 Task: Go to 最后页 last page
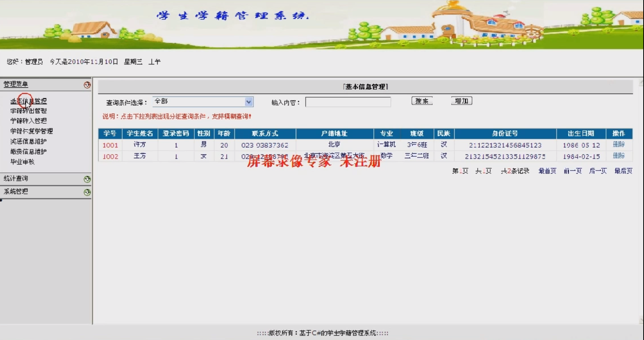pos(623,171)
